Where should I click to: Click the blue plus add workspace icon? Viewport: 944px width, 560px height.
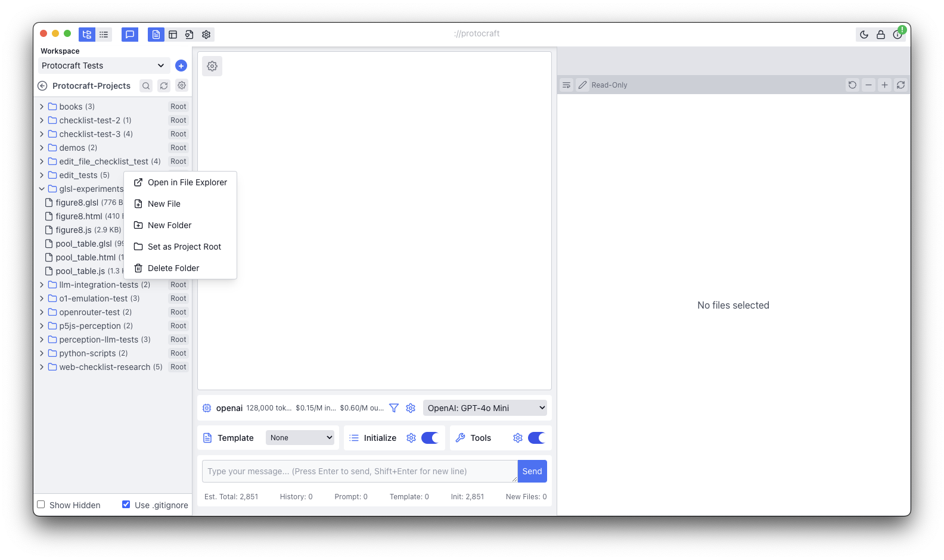[x=181, y=66]
